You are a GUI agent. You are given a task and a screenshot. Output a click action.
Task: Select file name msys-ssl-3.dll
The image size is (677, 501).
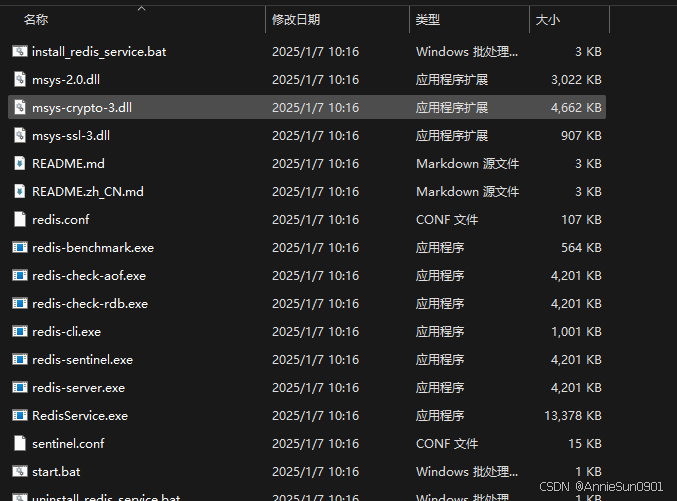pyautogui.click(x=71, y=136)
